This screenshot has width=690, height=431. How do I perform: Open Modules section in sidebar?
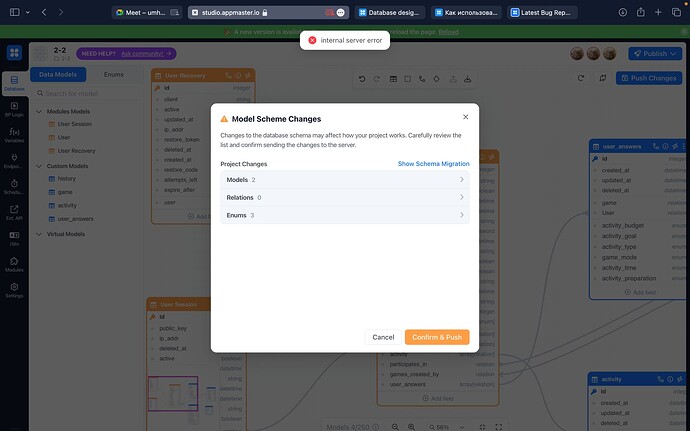coord(14,265)
